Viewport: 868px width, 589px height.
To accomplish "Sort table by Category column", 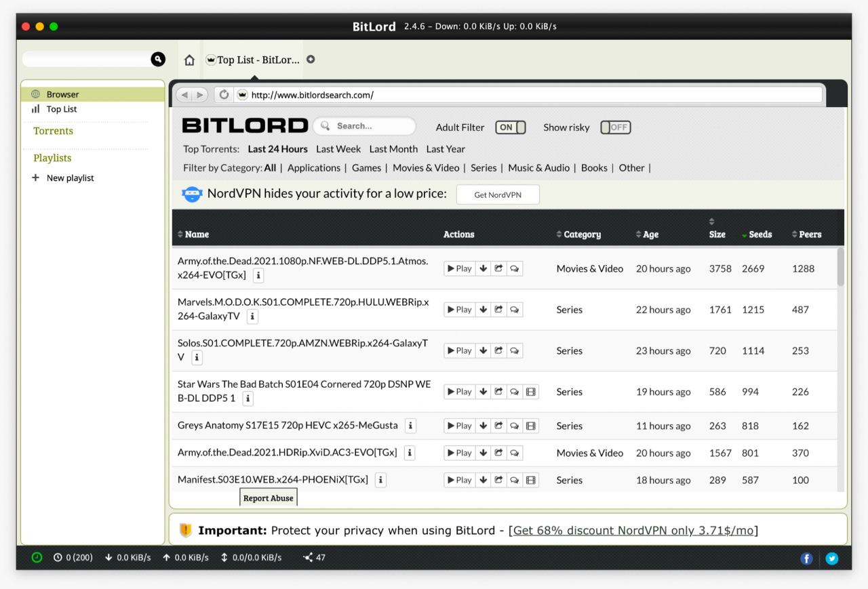I will (578, 235).
